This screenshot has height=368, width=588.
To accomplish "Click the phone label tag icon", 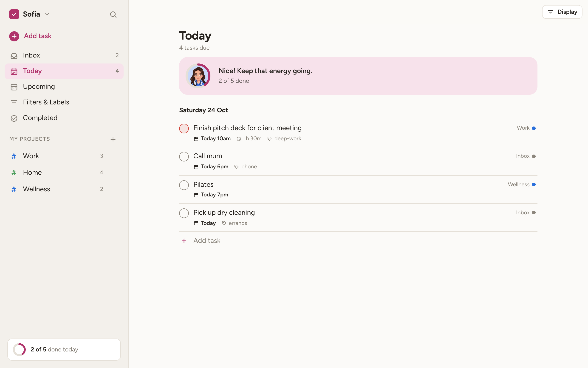I will (x=236, y=167).
